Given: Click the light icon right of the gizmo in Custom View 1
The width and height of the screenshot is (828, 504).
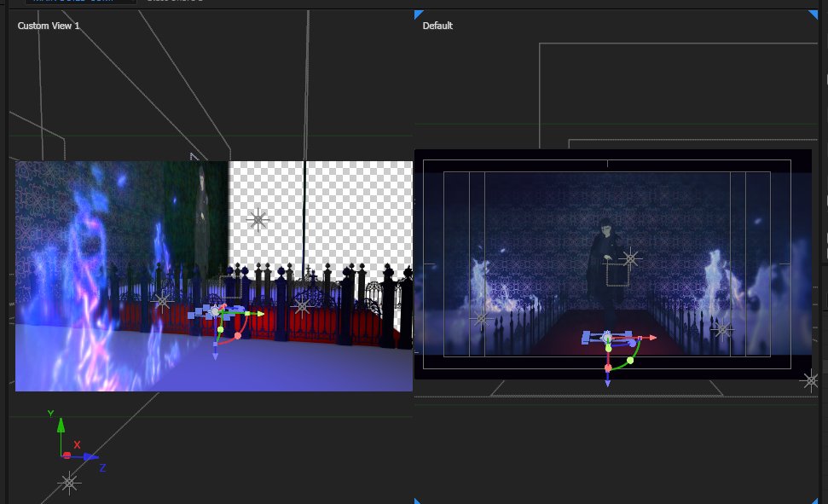Looking at the screenshot, I should pos(302,306).
